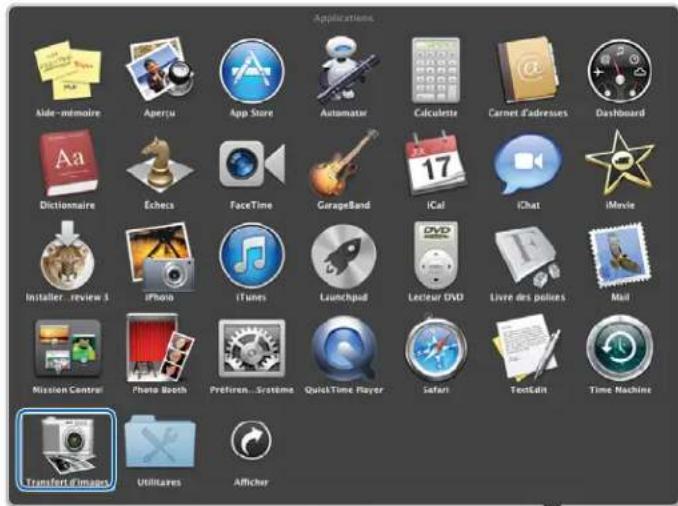Screen dimensions: 678x506
Task: Launch QuickTime Player icon
Action: click(344, 348)
